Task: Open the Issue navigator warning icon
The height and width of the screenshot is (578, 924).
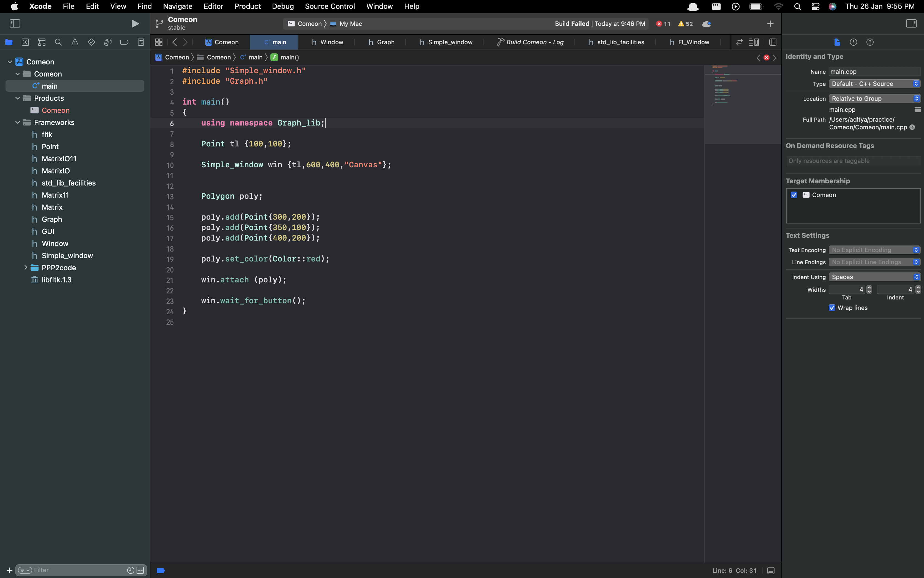Action: pyautogui.click(x=75, y=42)
